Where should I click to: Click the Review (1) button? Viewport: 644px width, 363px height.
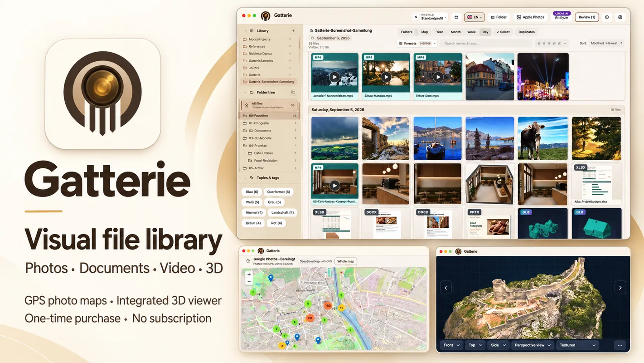pos(587,17)
